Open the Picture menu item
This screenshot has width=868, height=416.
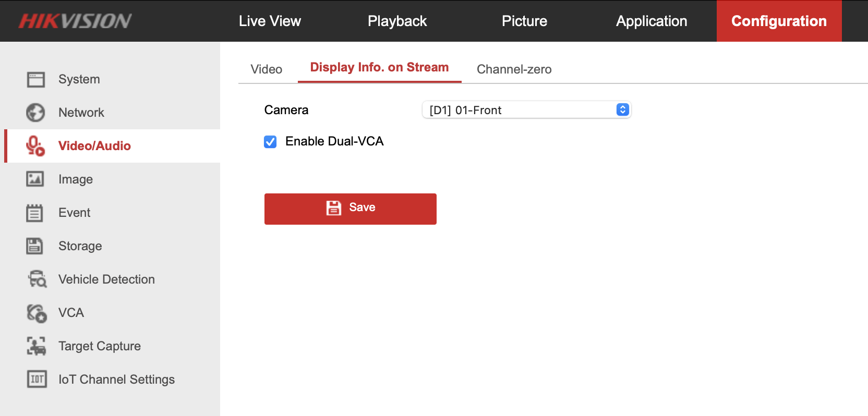(524, 21)
